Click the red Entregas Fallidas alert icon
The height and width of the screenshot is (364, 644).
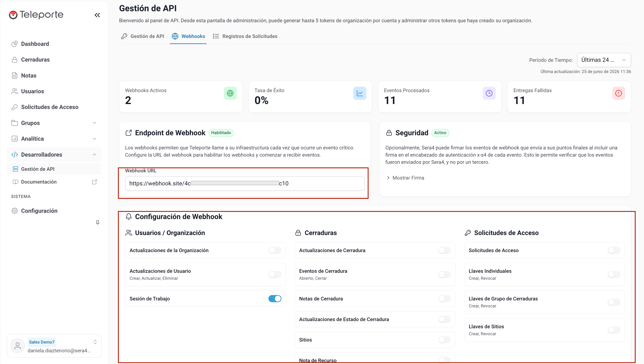coord(618,93)
